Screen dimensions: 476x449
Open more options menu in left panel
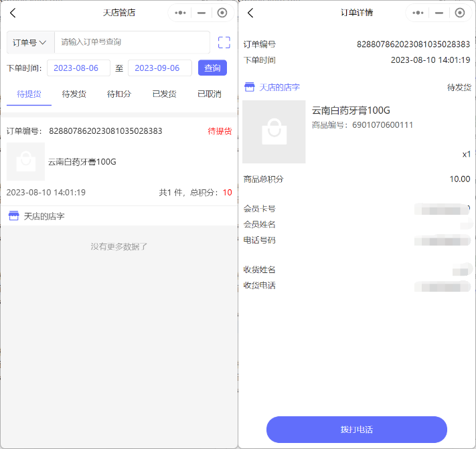(179, 13)
